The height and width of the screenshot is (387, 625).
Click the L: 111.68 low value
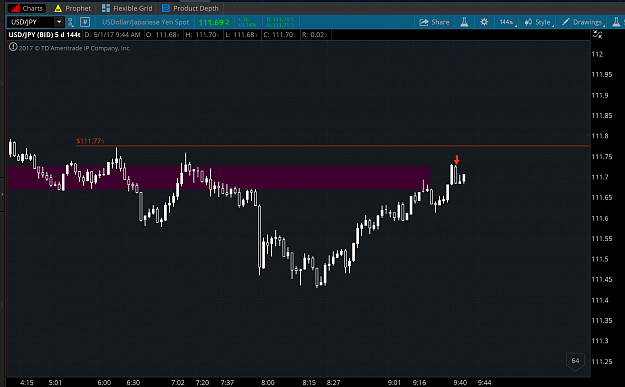(241, 35)
